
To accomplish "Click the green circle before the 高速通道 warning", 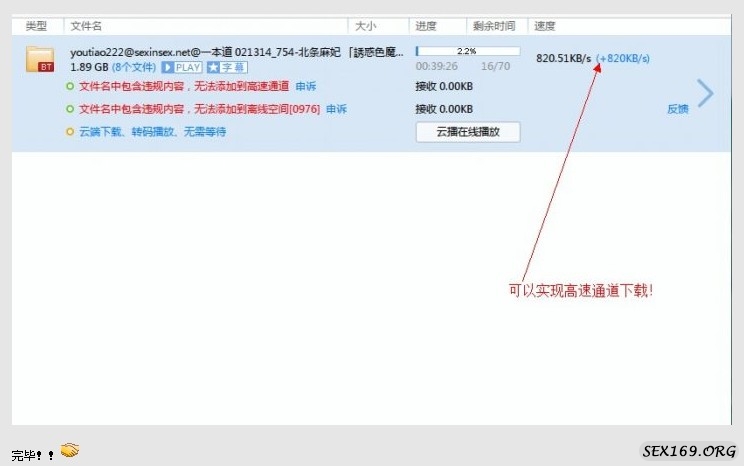I will click(70, 86).
